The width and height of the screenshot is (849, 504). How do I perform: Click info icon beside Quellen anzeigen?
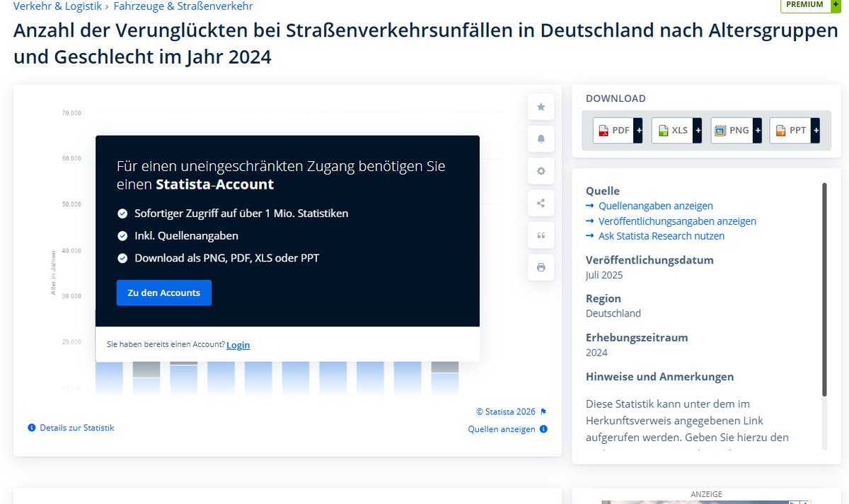pos(543,429)
